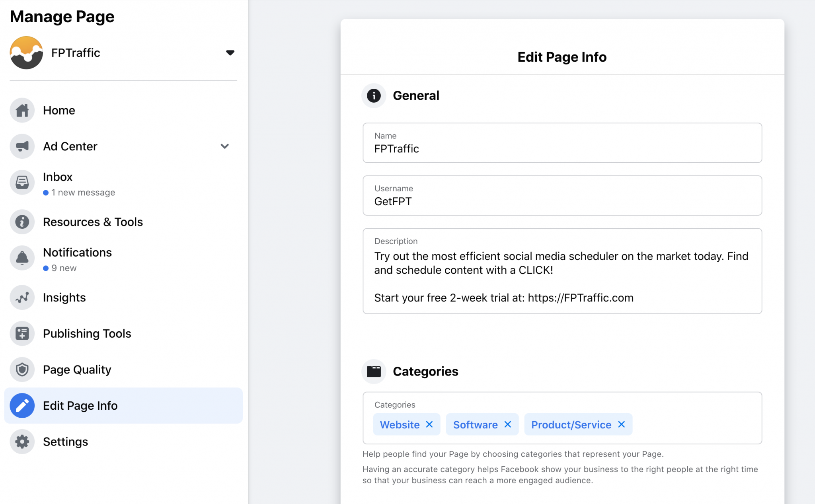Open the Home sidebar icon

coord(22,110)
